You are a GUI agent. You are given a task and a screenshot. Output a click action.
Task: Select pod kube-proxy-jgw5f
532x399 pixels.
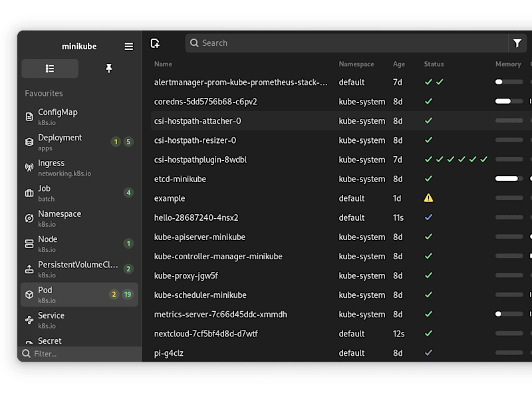[341, 276]
